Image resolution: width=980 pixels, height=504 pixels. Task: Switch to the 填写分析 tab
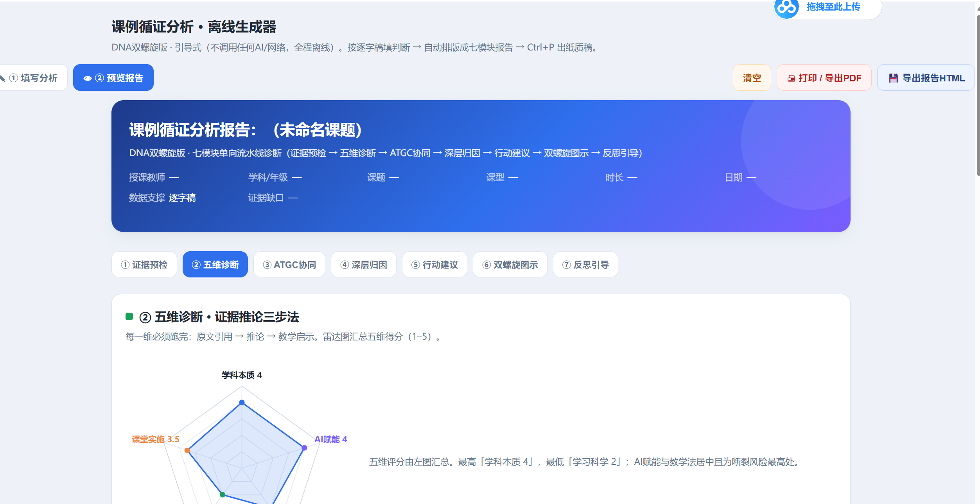point(32,78)
